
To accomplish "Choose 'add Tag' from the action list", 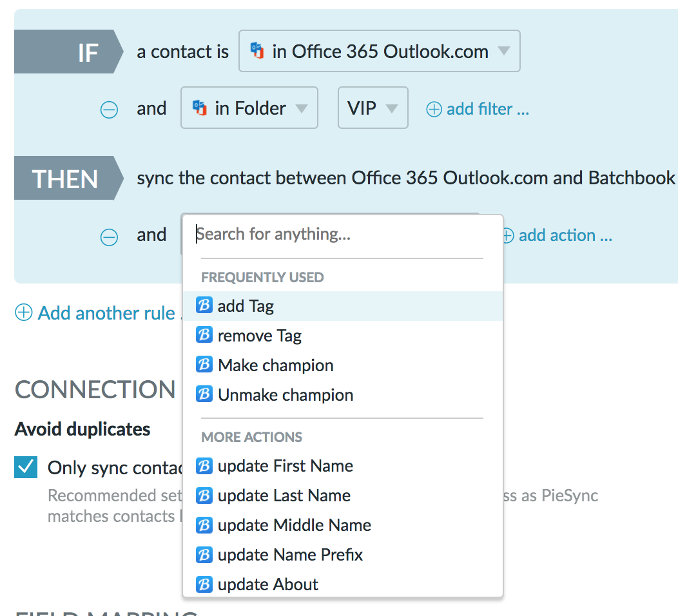I will [x=343, y=305].
